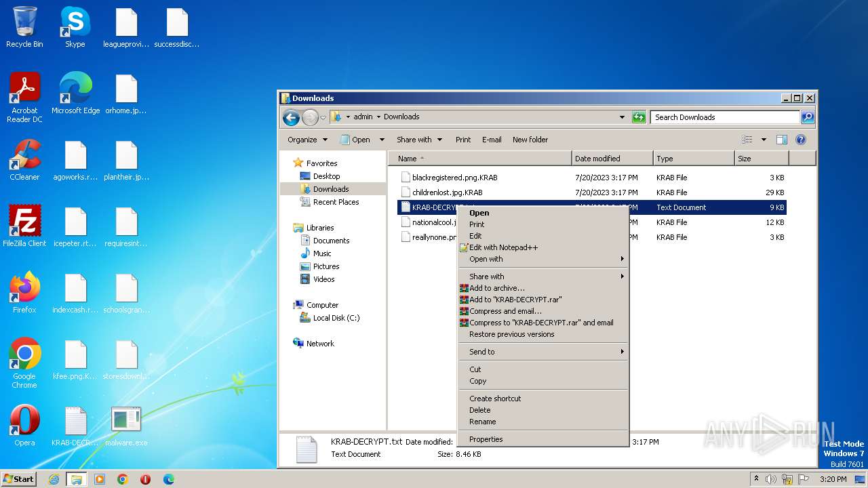
Task: Sort by Date modified column
Action: 612,159
